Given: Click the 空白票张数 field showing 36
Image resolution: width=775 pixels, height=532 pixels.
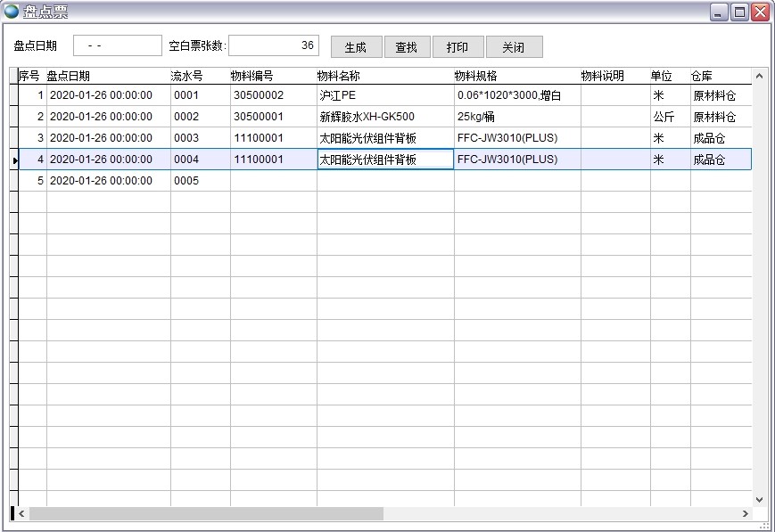Looking at the screenshot, I should click(x=274, y=45).
